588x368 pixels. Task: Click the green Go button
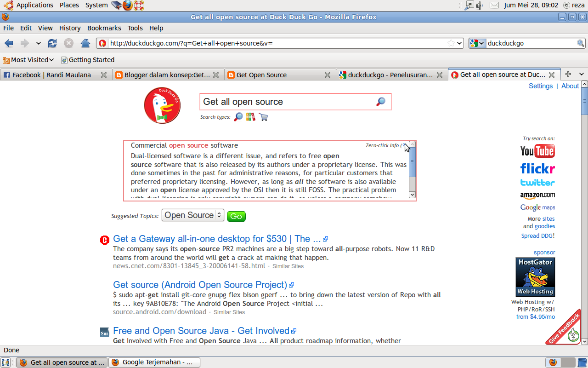click(x=236, y=216)
